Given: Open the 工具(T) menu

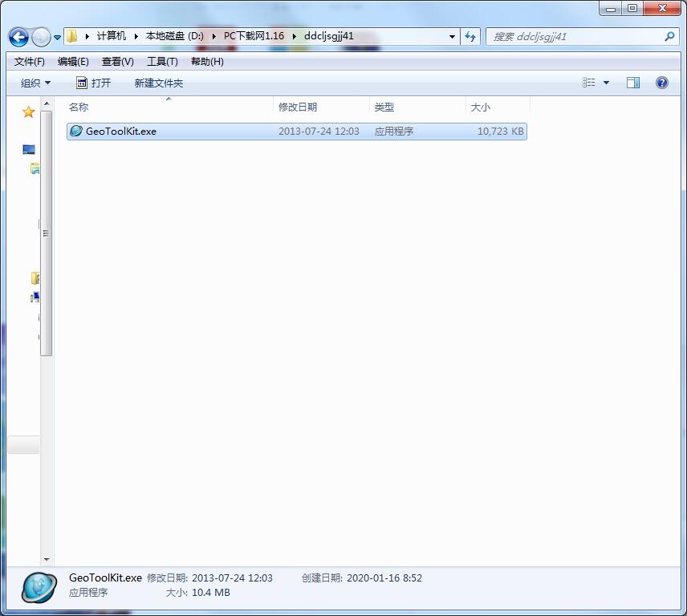Looking at the screenshot, I should tap(161, 62).
